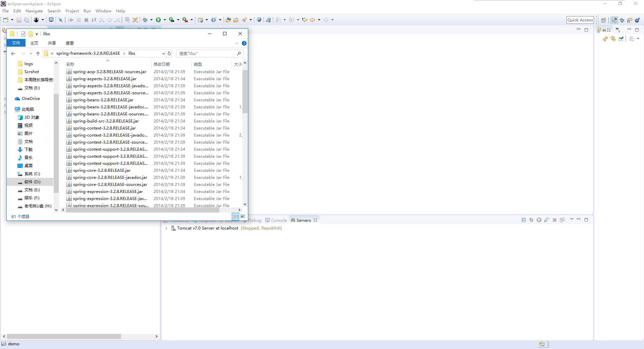Go up one folder in Explorer
The image size is (644, 349).
pyautogui.click(x=38, y=53)
